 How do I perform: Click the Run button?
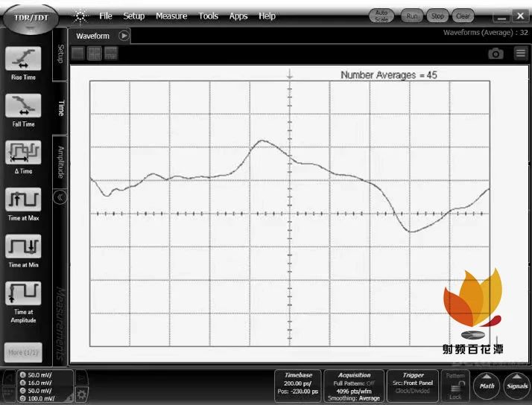pyautogui.click(x=412, y=16)
